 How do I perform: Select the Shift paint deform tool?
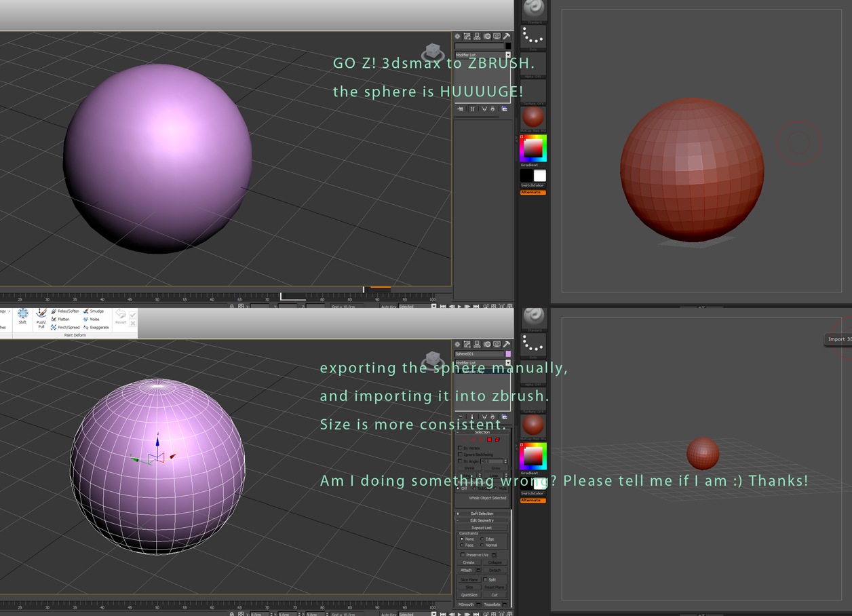pos(22,317)
